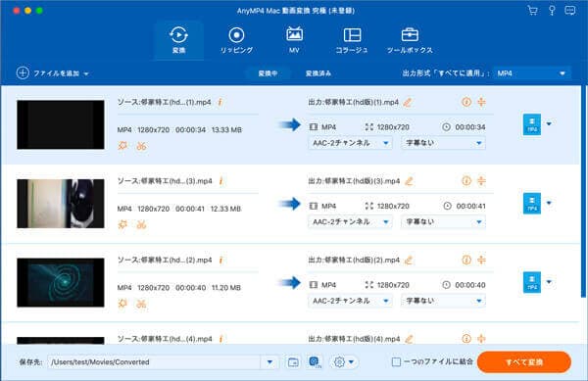The image size is (588, 381).
Task: Click MP4 format button for (1).mp4
Action: pyautogui.click(x=532, y=124)
